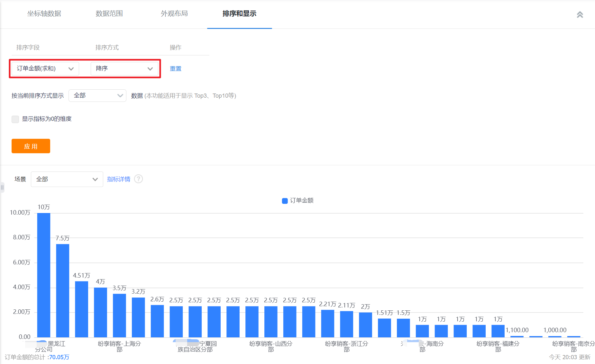
Task: Enable 显示指标为0的维度 checkbox
Action: click(15, 119)
